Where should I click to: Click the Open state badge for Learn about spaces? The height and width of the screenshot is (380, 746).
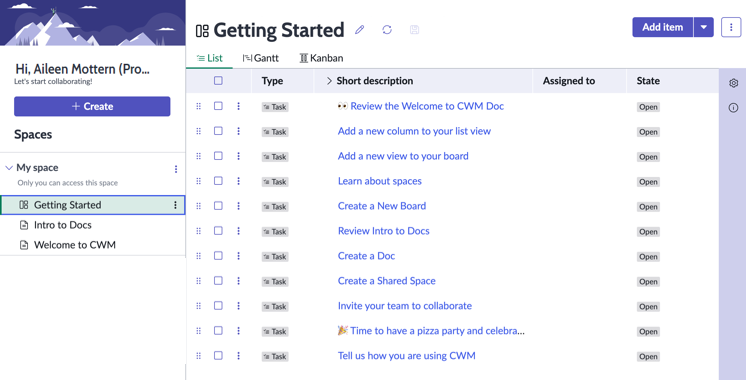pyautogui.click(x=648, y=182)
